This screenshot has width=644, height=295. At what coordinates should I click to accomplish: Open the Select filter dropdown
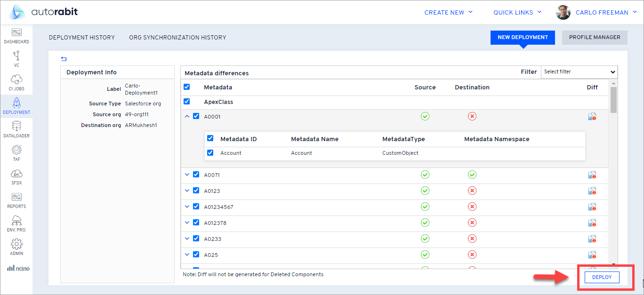coord(579,72)
